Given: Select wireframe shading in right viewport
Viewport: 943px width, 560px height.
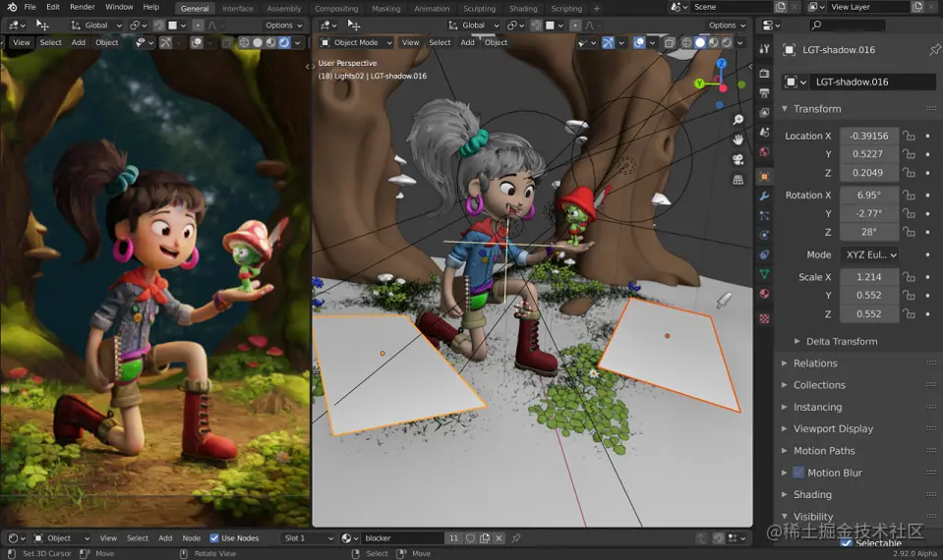Looking at the screenshot, I should [686, 42].
